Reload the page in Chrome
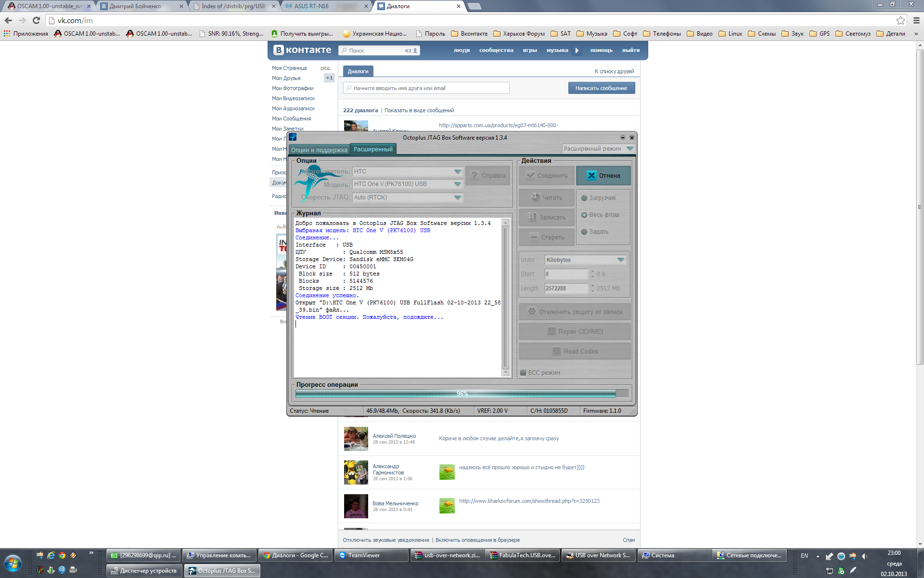 (x=36, y=20)
